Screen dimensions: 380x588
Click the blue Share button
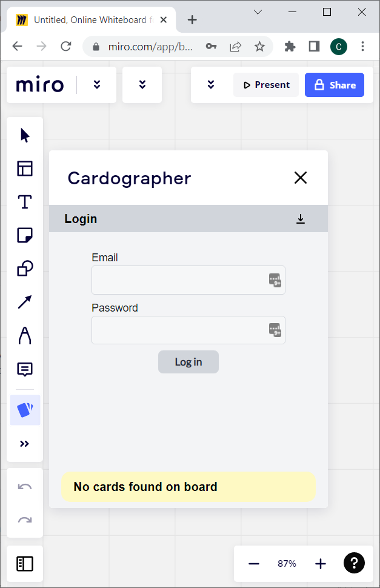pos(335,85)
